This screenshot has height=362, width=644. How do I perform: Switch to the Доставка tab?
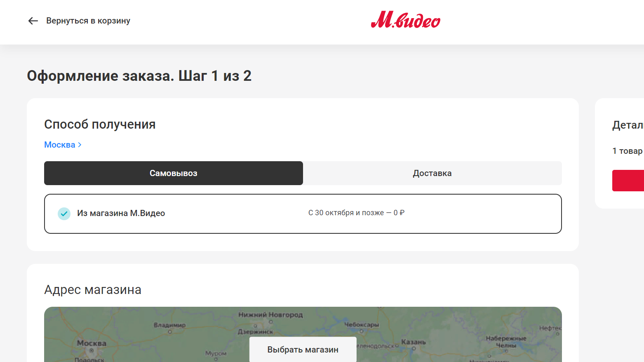pos(432,173)
